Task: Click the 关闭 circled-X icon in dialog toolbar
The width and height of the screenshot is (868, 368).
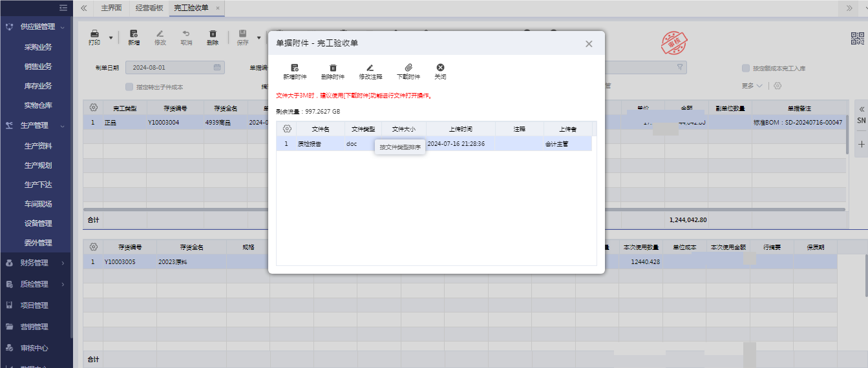Action: pyautogui.click(x=440, y=68)
